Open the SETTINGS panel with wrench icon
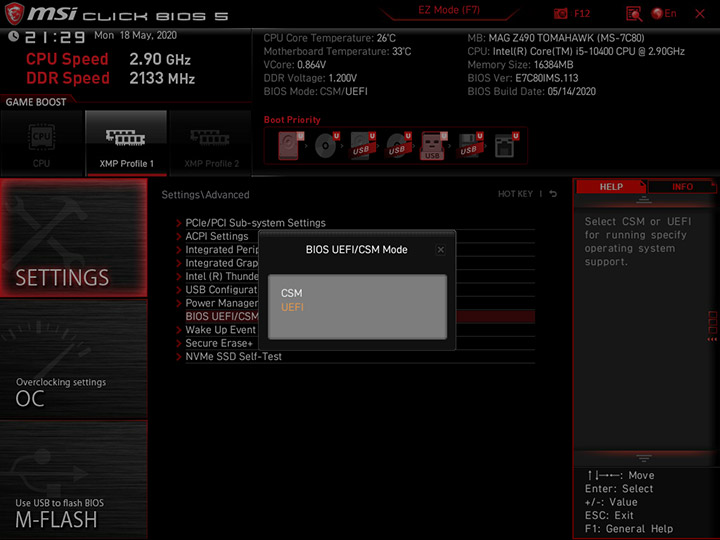The height and width of the screenshot is (540, 720). 73,237
